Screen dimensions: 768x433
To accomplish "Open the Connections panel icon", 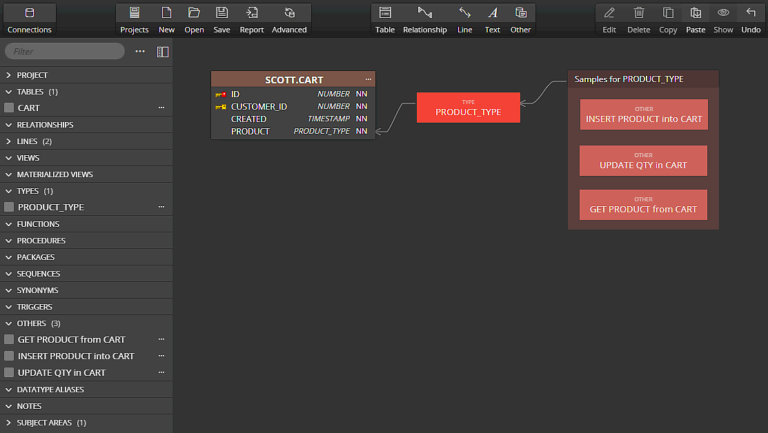I will point(29,13).
